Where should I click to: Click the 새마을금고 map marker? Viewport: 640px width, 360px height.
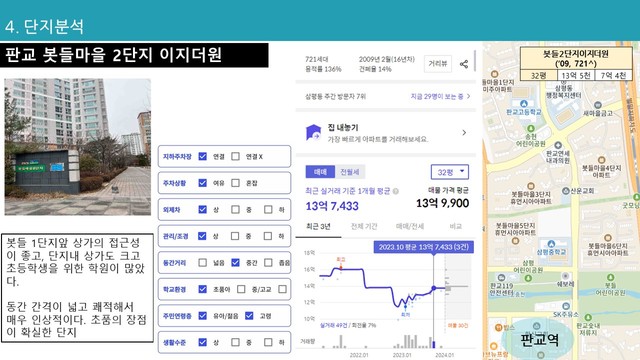tap(598, 105)
